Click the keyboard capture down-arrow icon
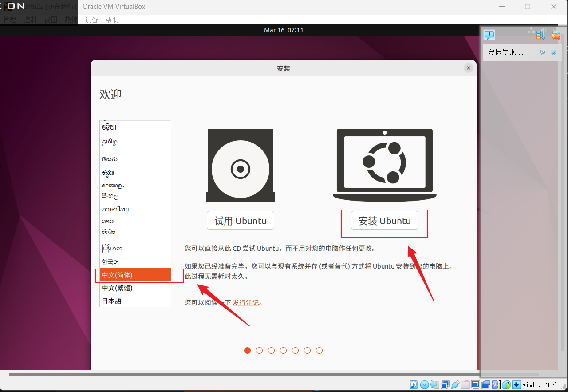This screenshot has width=568, height=392. click(x=516, y=385)
